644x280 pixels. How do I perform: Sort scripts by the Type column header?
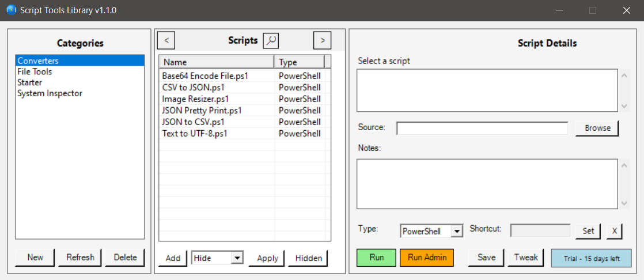click(299, 62)
